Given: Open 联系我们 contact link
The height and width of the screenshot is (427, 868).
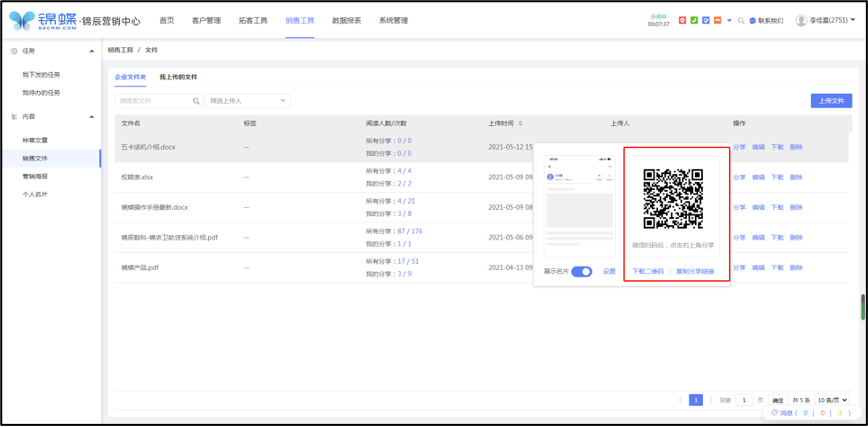Looking at the screenshot, I should click(767, 20).
